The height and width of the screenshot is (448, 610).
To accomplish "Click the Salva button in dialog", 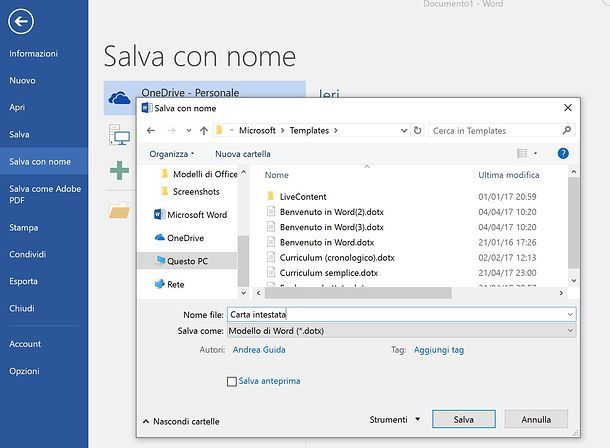I will pos(464,419).
